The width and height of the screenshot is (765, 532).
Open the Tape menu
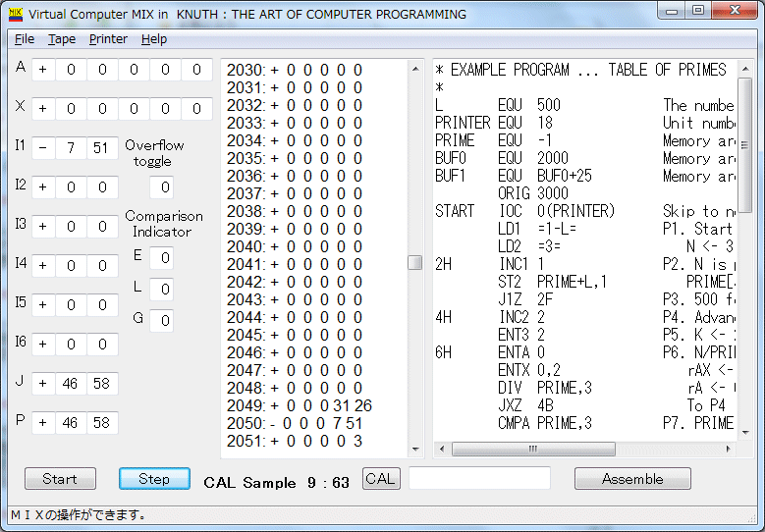point(62,39)
